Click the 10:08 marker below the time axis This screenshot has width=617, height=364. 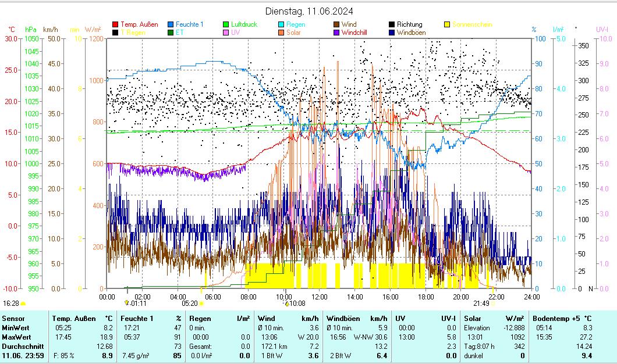pos(297,303)
